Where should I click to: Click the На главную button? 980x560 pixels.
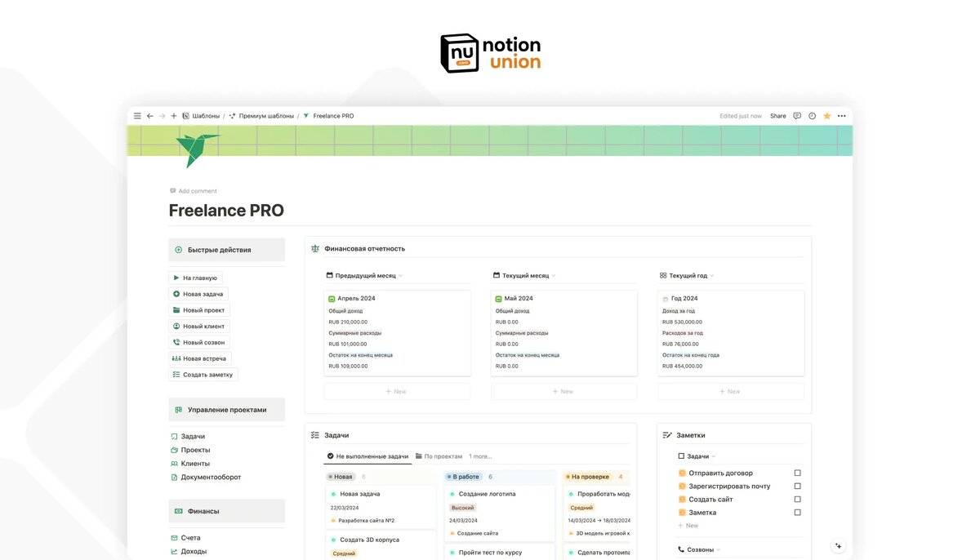195,278
